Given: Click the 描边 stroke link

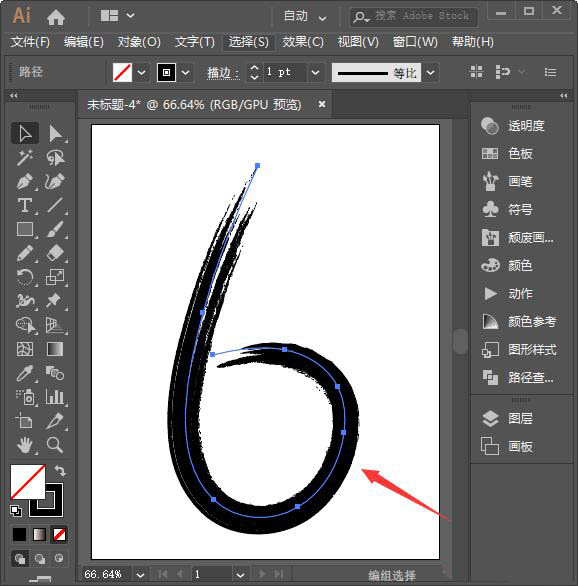Looking at the screenshot, I should coord(223,73).
